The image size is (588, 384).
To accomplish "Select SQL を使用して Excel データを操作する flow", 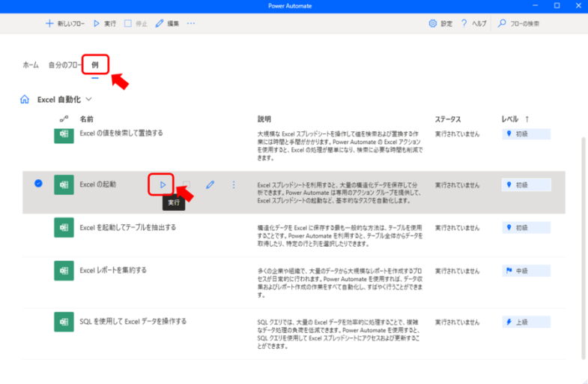I will click(x=133, y=321).
